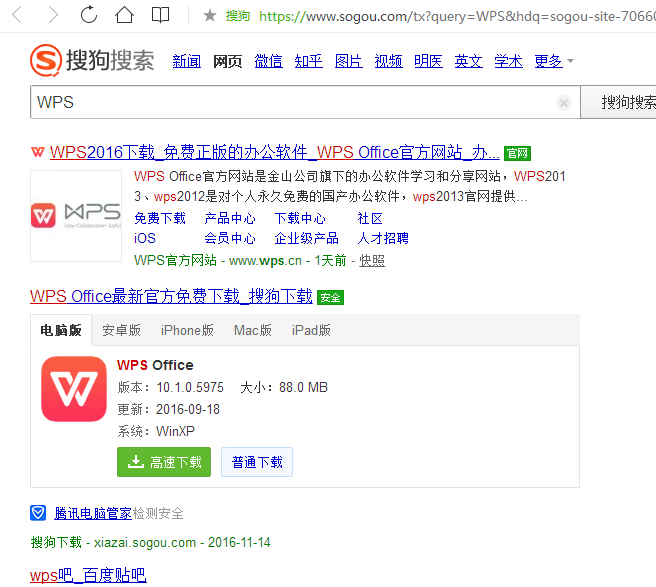Open the 微信 search category

[268, 61]
